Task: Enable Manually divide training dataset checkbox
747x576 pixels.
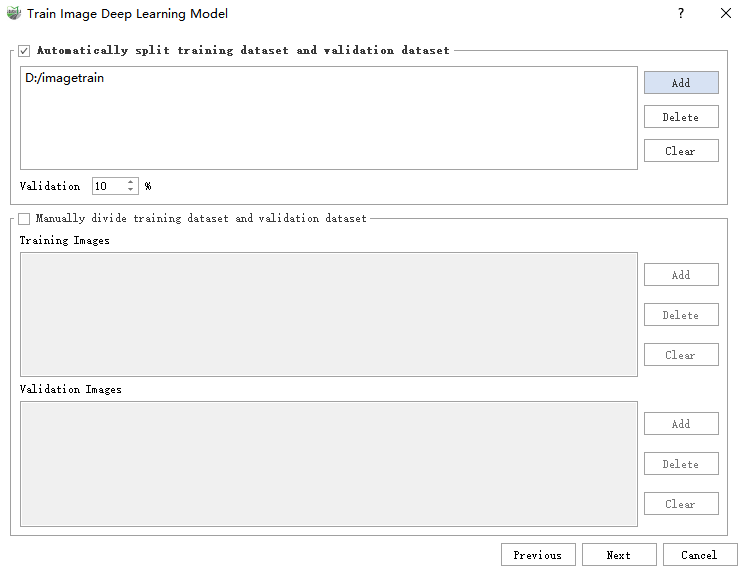Action: tap(24, 218)
